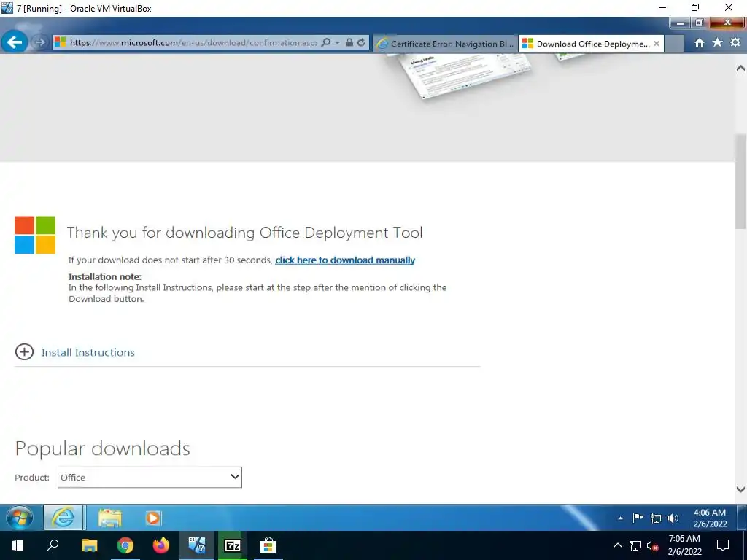
Task: Launch Google Chrome from host taskbar
Action: (x=125, y=545)
